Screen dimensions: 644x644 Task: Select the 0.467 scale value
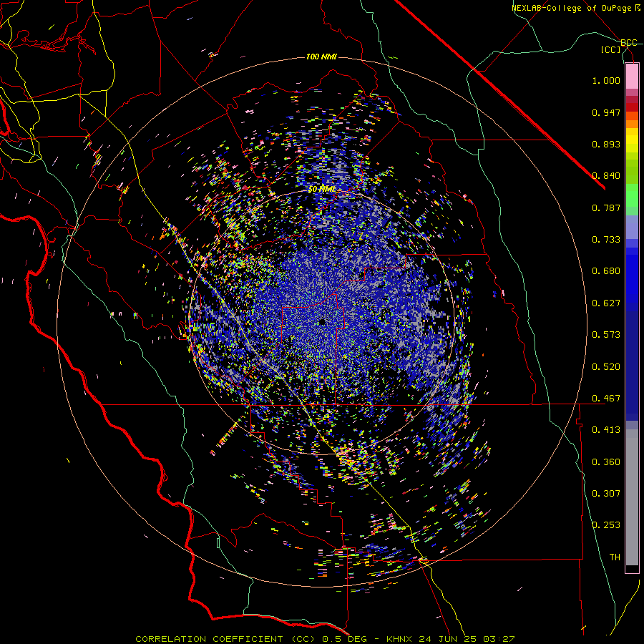[606, 399]
